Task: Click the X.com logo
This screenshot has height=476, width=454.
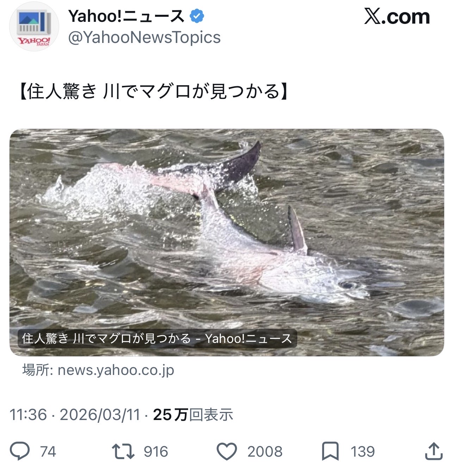Action: click(397, 17)
